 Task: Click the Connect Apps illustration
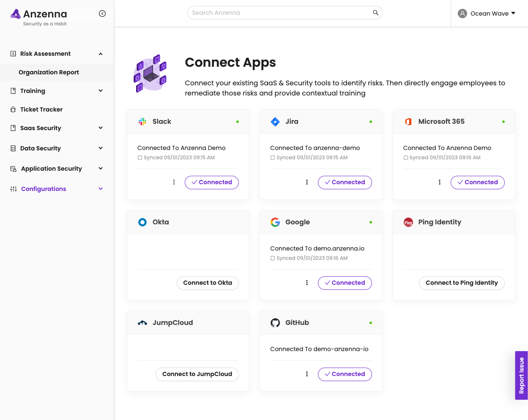[x=150, y=73]
